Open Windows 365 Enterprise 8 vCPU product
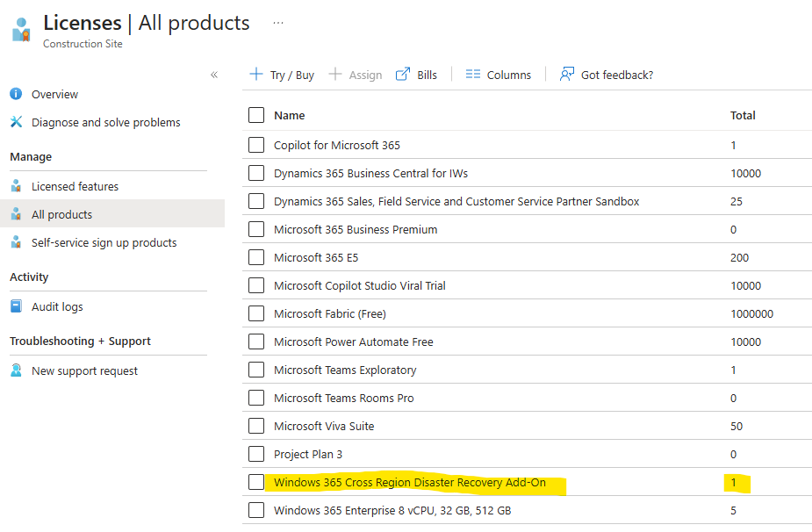The height and width of the screenshot is (532, 812). (x=392, y=511)
